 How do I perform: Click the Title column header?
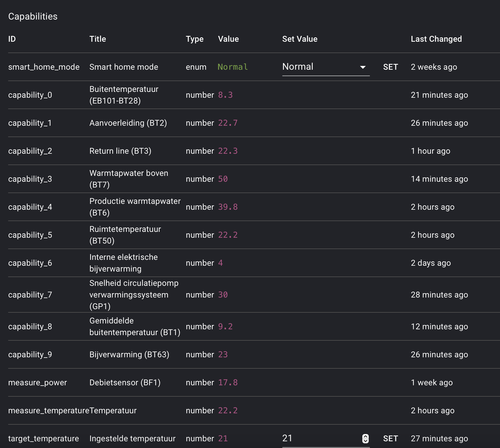click(x=98, y=39)
